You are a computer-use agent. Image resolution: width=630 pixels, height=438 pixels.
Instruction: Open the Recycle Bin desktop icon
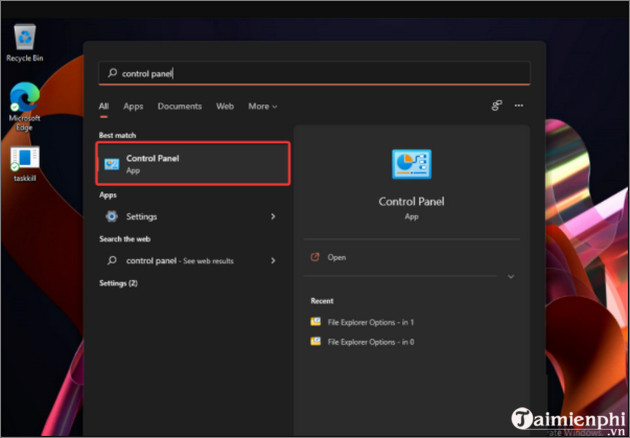click(x=25, y=43)
